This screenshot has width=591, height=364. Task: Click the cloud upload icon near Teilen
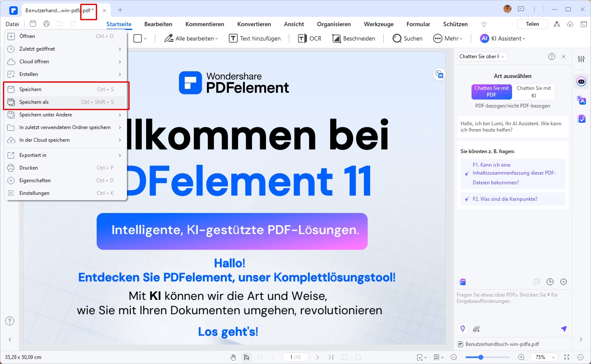tap(570, 24)
